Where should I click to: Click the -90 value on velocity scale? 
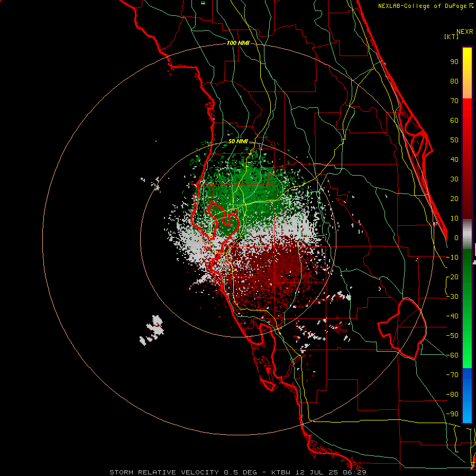coord(452,414)
